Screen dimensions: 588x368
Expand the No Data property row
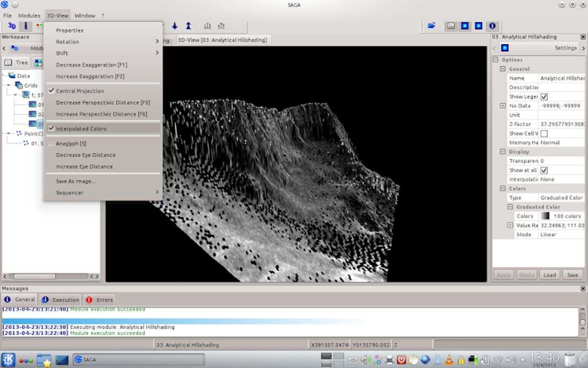click(x=503, y=106)
